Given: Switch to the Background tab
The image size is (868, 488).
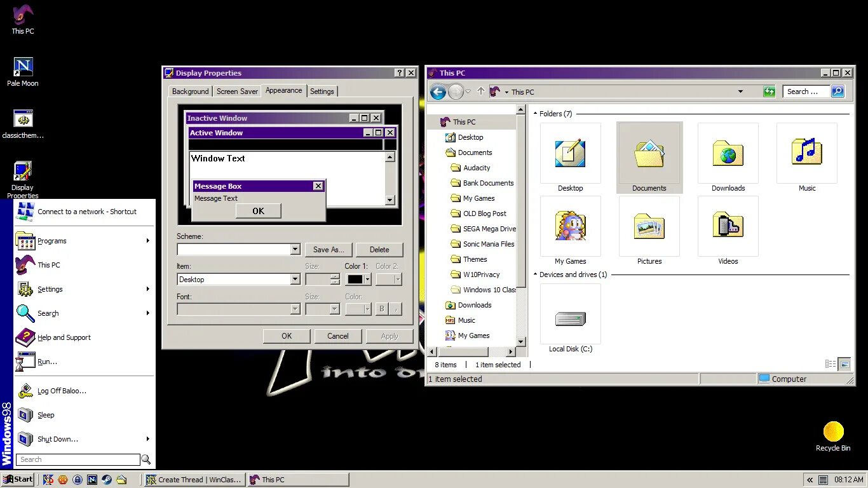Looking at the screenshot, I should point(190,91).
